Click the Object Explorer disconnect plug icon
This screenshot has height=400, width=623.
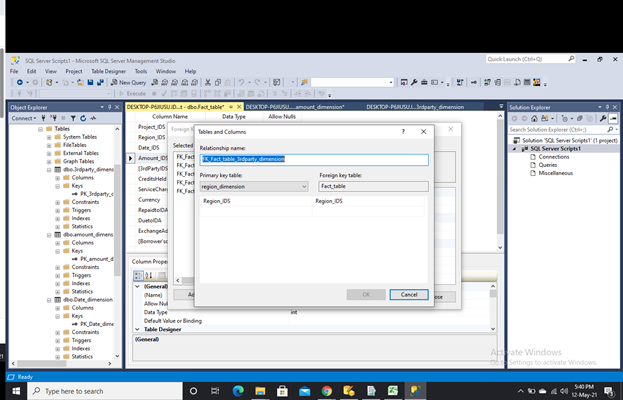tap(53, 118)
